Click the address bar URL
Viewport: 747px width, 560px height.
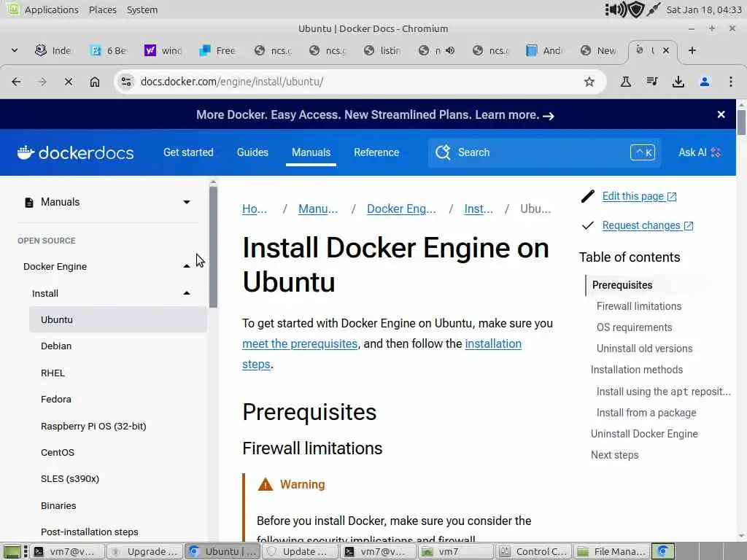pos(232,82)
